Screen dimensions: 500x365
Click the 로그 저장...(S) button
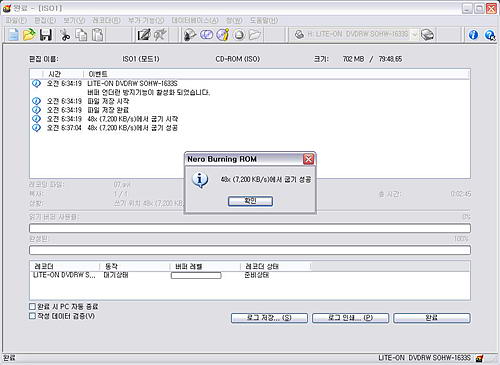coord(269,318)
